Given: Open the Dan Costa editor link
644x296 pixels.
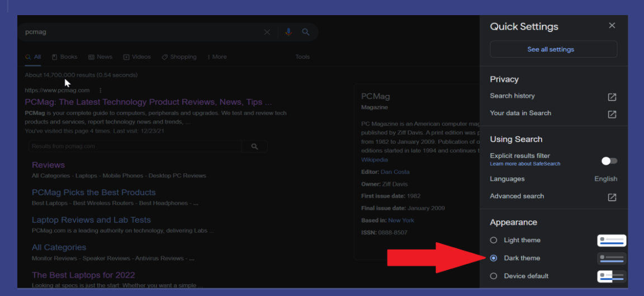Looking at the screenshot, I should pyautogui.click(x=395, y=172).
